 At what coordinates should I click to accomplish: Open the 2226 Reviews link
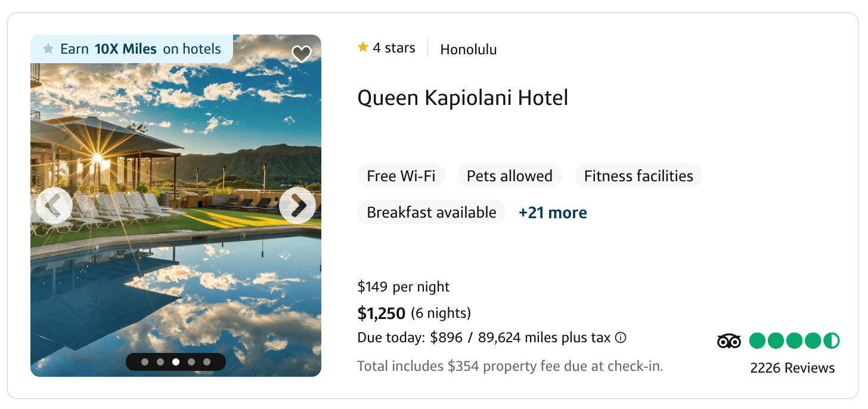pyautogui.click(x=792, y=368)
